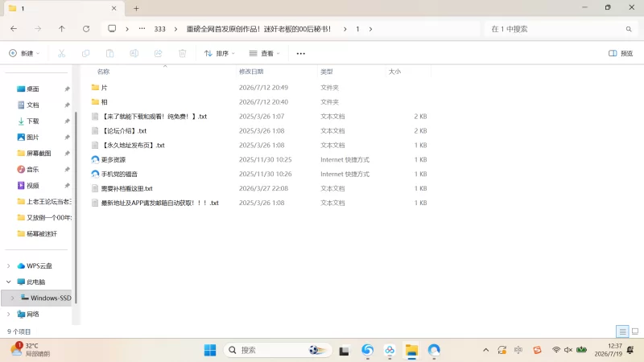Go back with the left arrow
Image resolution: width=644 pixels, height=362 pixels.
14,29
